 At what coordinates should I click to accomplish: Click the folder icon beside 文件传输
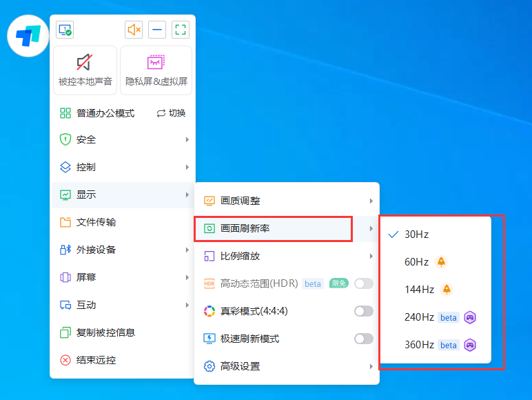(x=65, y=222)
